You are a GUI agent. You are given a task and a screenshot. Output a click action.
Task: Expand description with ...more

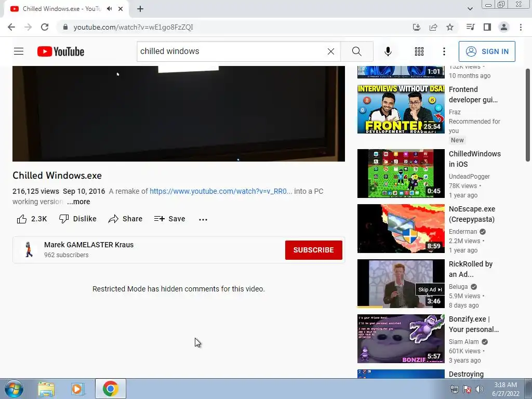(78, 202)
